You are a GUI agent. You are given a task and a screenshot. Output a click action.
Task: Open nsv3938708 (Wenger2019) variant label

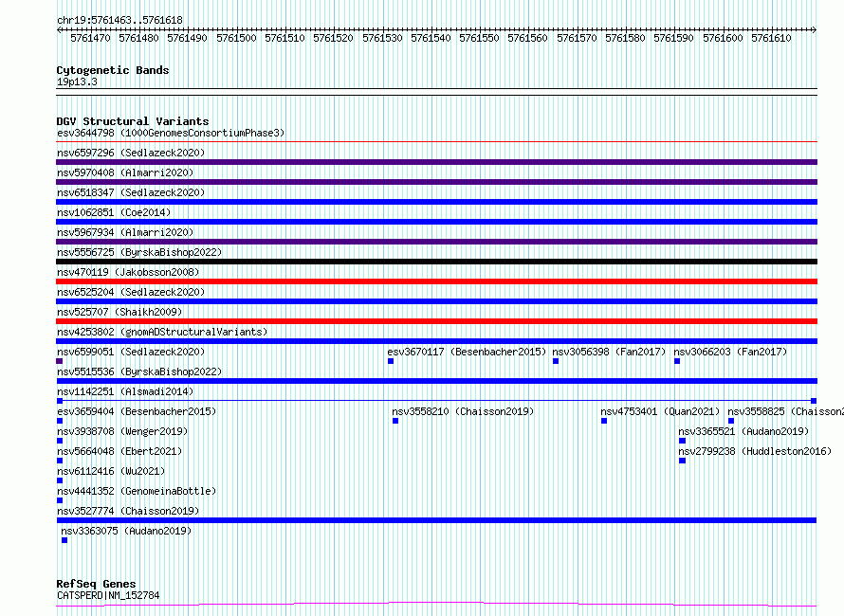click(122, 431)
